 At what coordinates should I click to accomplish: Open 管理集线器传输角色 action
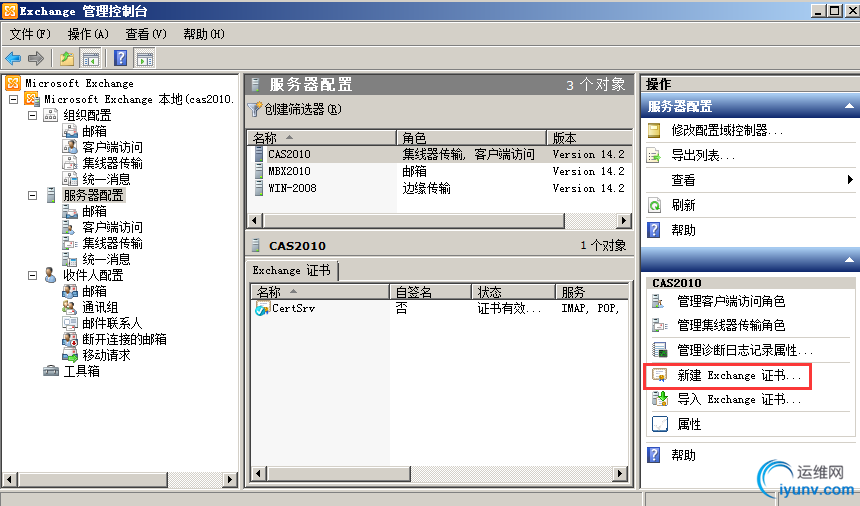tap(731, 325)
